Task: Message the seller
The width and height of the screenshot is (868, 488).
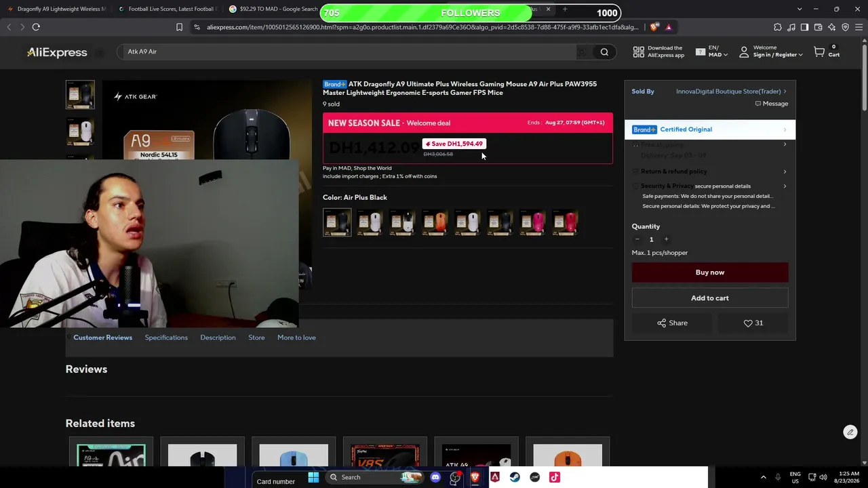Action: coord(772,104)
